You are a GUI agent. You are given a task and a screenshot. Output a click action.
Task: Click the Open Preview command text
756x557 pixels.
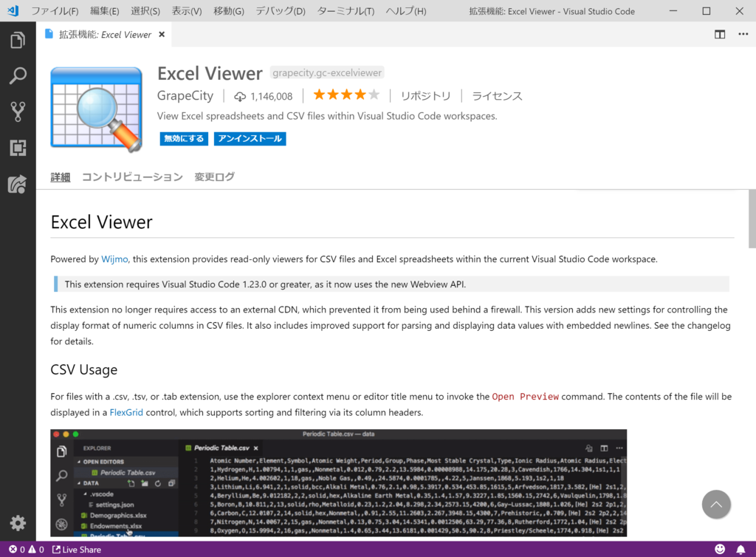pos(525,397)
